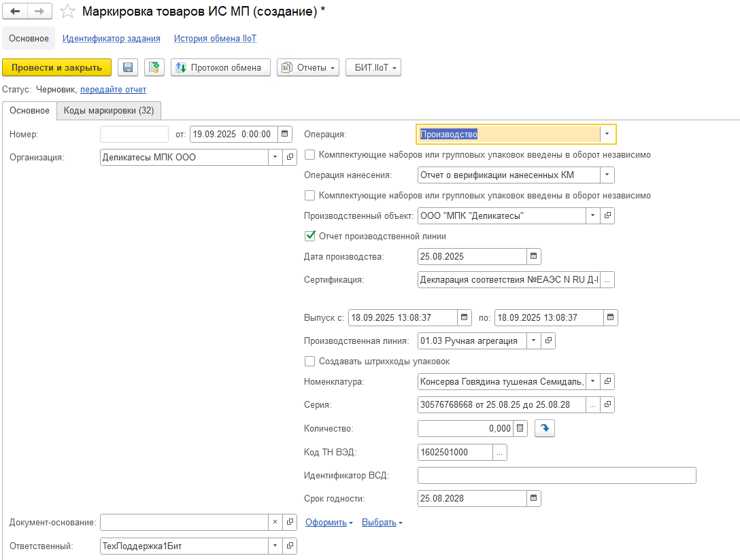Viewport: 740px width, 560px height.
Task: Open calendar for Дата производства field
Action: pyautogui.click(x=534, y=257)
